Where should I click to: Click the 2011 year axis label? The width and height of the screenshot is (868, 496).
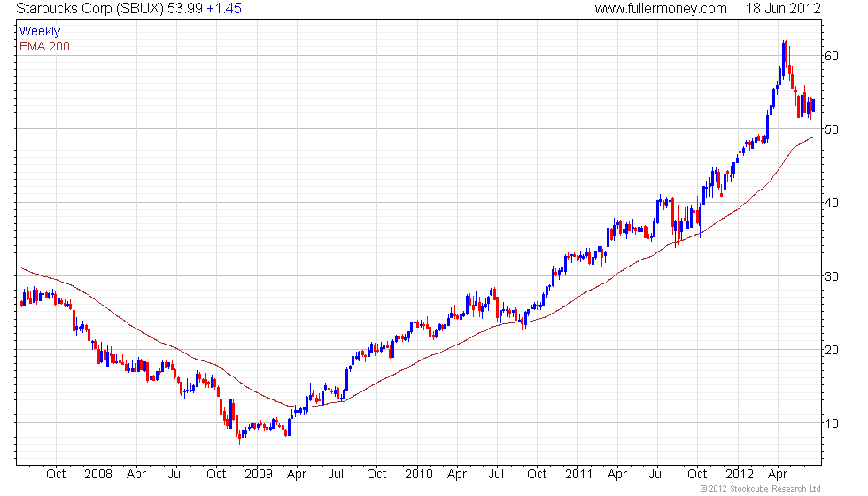pos(579,475)
